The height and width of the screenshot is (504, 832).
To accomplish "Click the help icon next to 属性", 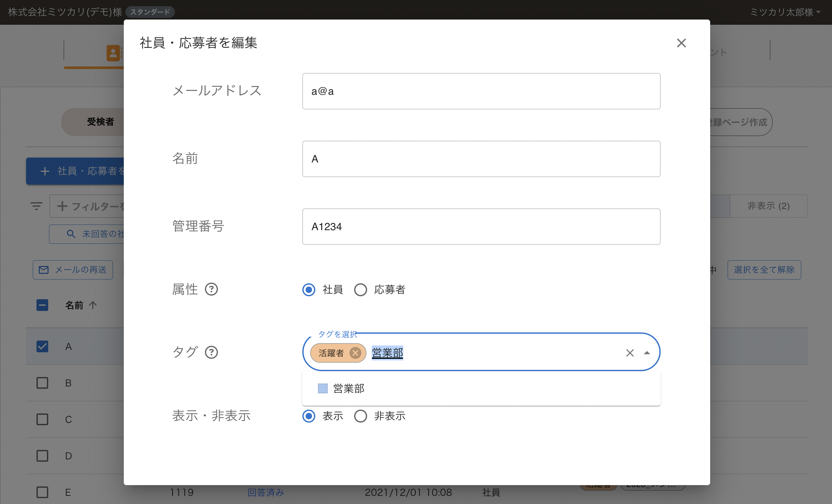I will pos(211,289).
